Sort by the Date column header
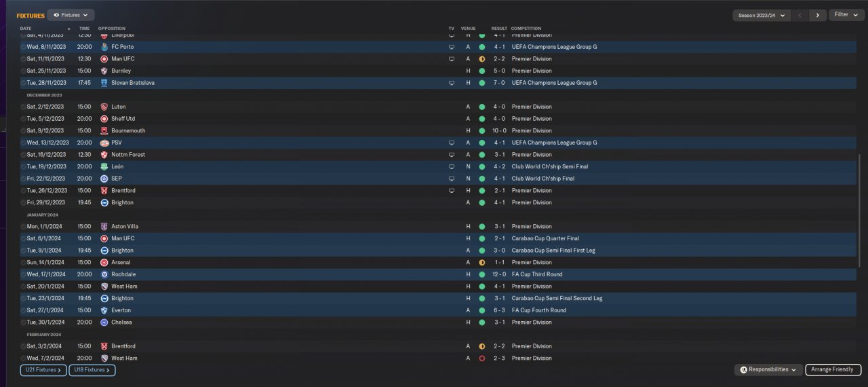Image resolution: width=868 pixels, height=387 pixels. tap(26, 29)
